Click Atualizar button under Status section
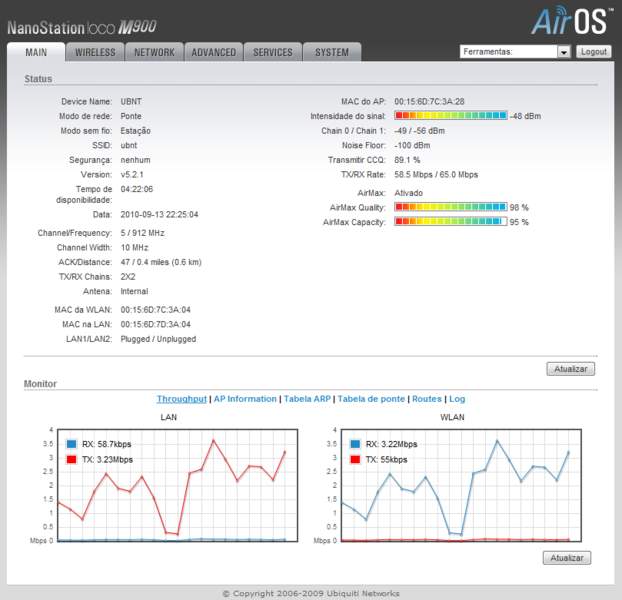Viewport: 622px width, 600px height. [x=570, y=369]
